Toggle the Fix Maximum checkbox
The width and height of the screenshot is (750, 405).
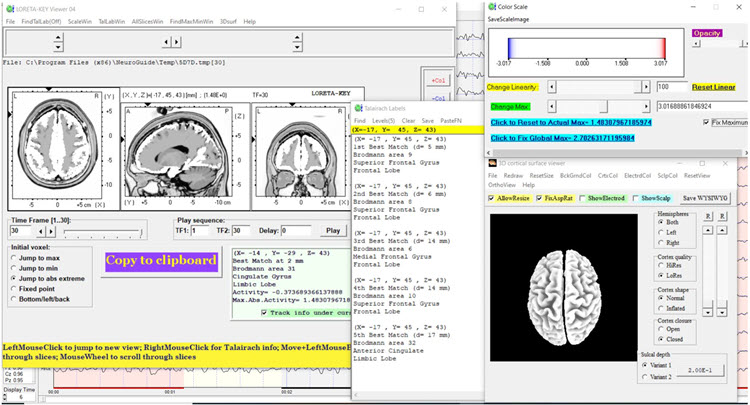click(x=706, y=122)
